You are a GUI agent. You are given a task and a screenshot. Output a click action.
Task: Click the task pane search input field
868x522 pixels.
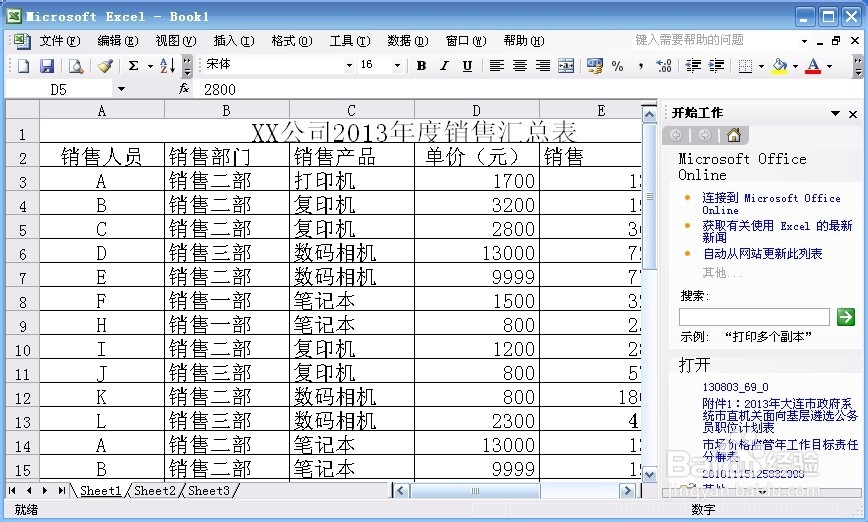point(754,317)
